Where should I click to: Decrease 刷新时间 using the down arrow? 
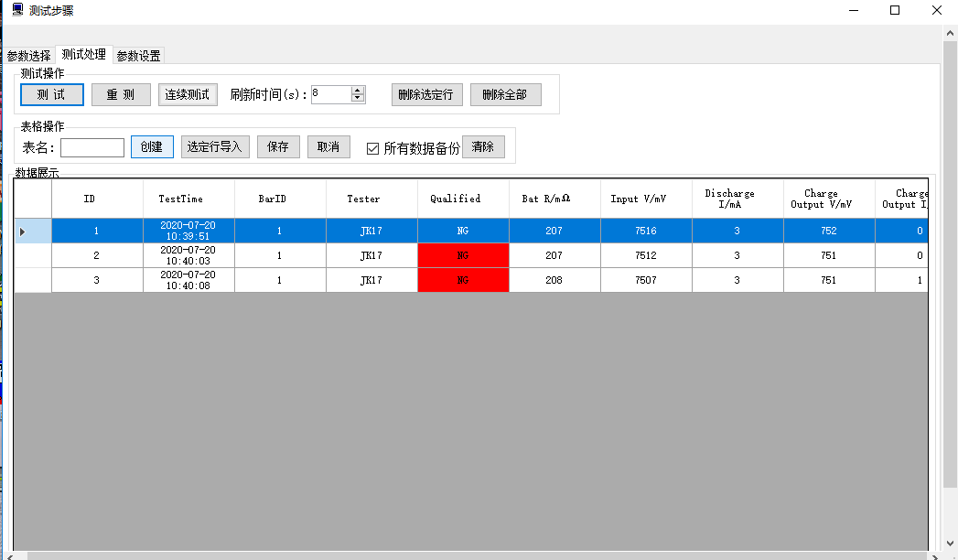(357, 99)
